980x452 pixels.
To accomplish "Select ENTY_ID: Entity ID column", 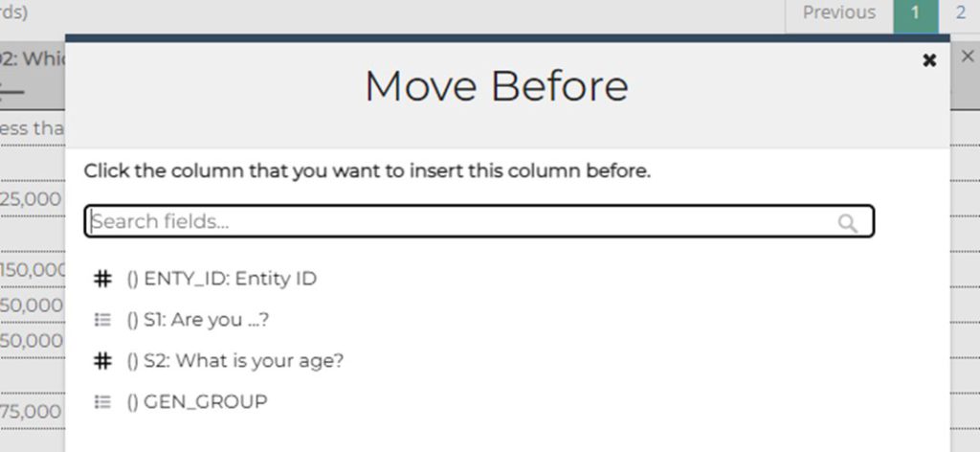I will pyautogui.click(x=230, y=279).
